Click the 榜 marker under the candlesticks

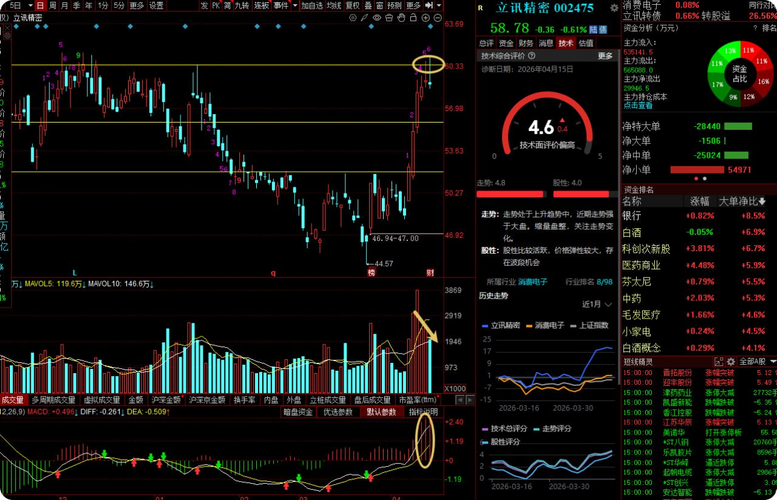[x=371, y=272]
